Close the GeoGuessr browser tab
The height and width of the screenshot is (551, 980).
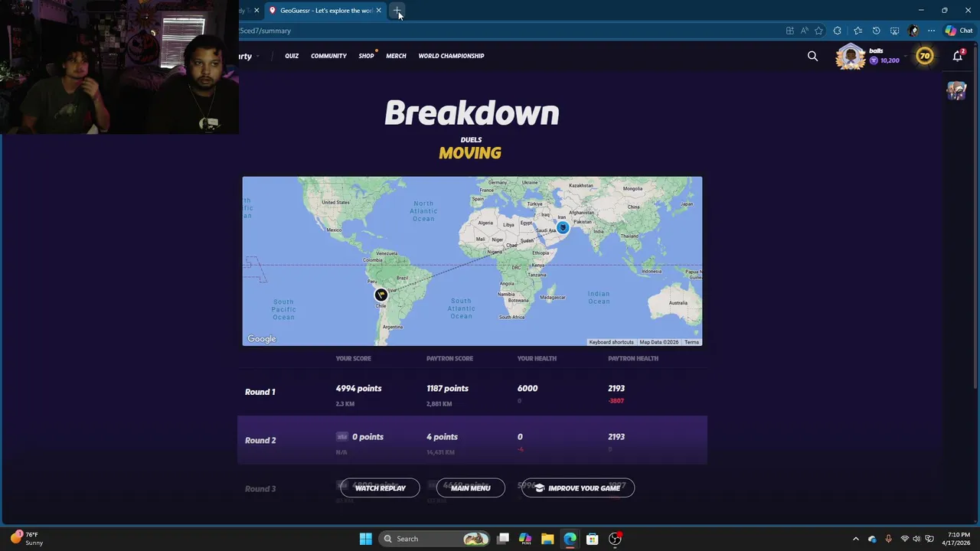tap(378, 11)
